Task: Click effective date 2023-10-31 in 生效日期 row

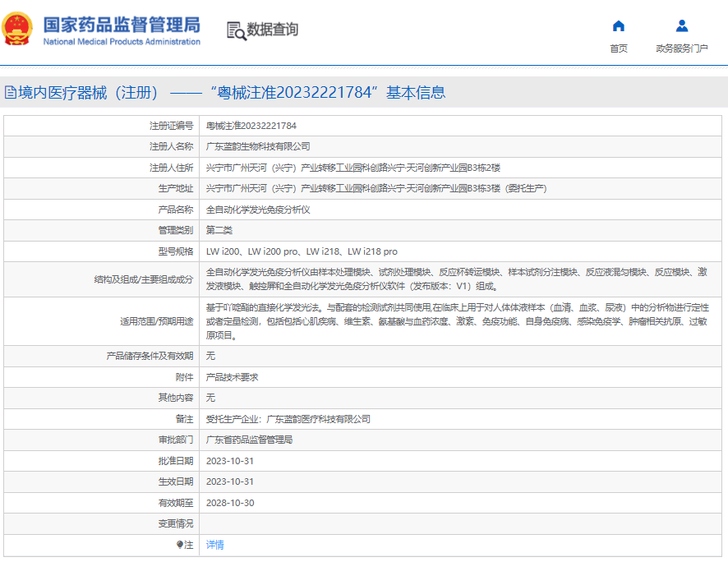Action: [x=230, y=481]
